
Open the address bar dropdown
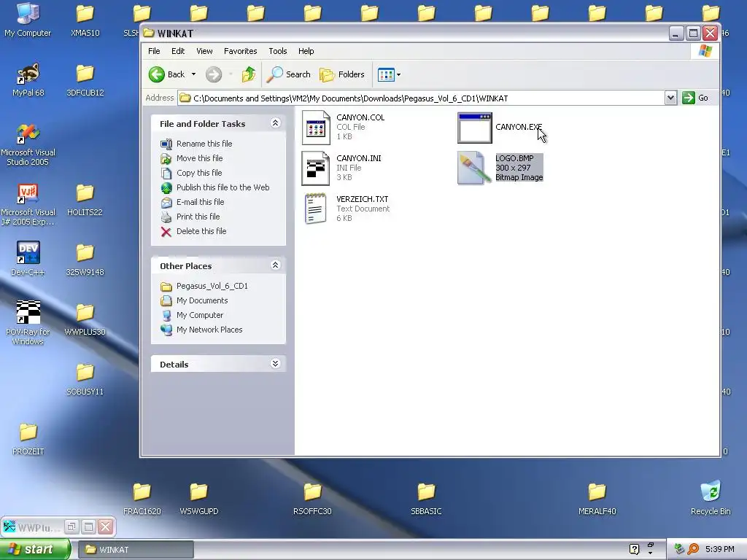click(670, 98)
